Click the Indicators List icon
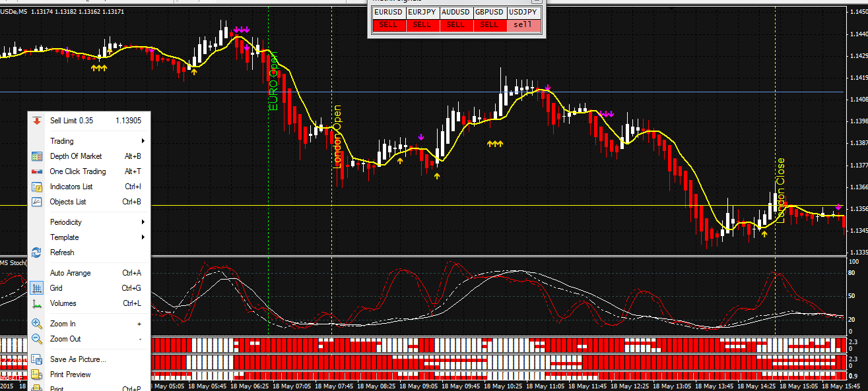The image size is (868, 391). (37, 187)
